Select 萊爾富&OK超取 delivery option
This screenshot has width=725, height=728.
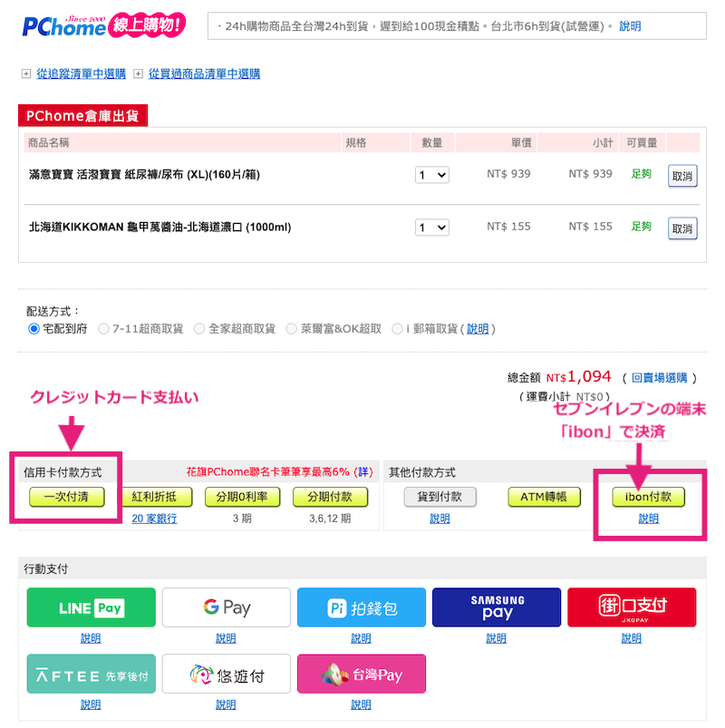click(x=291, y=329)
